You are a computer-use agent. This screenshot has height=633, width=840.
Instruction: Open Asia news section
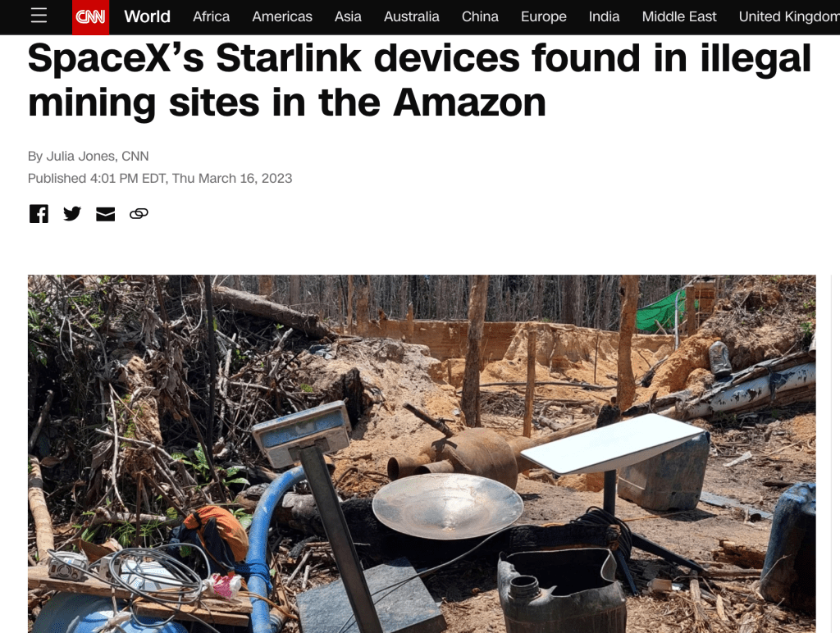(348, 16)
